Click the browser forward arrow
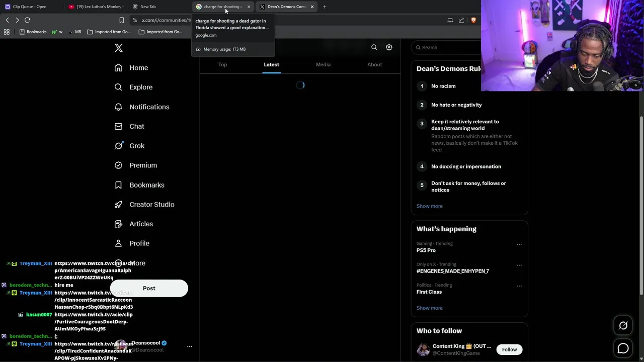This screenshot has width=644, height=362. click(x=17, y=20)
